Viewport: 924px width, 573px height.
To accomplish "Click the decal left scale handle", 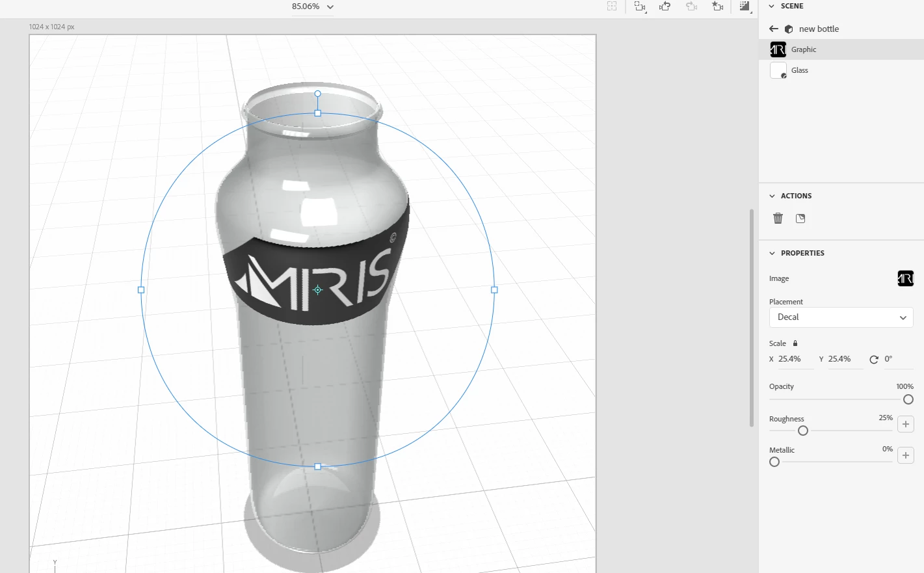I will pos(141,290).
